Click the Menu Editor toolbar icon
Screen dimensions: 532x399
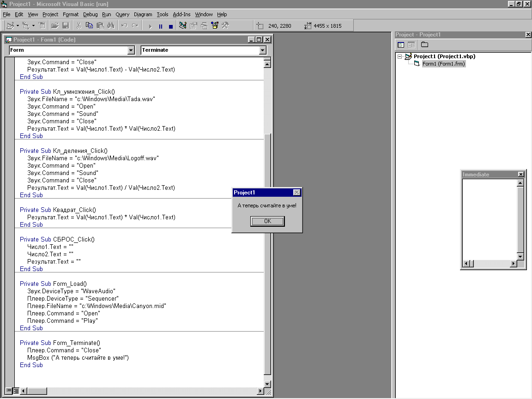pos(42,25)
